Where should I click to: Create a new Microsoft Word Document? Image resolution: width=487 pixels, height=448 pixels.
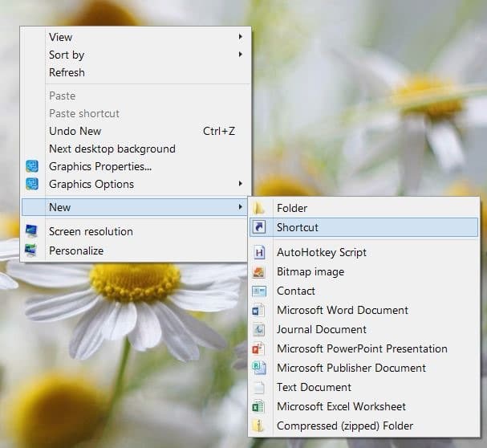(364, 310)
